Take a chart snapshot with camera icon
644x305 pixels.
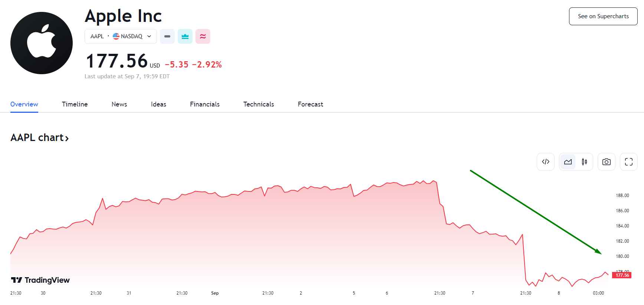tap(606, 162)
